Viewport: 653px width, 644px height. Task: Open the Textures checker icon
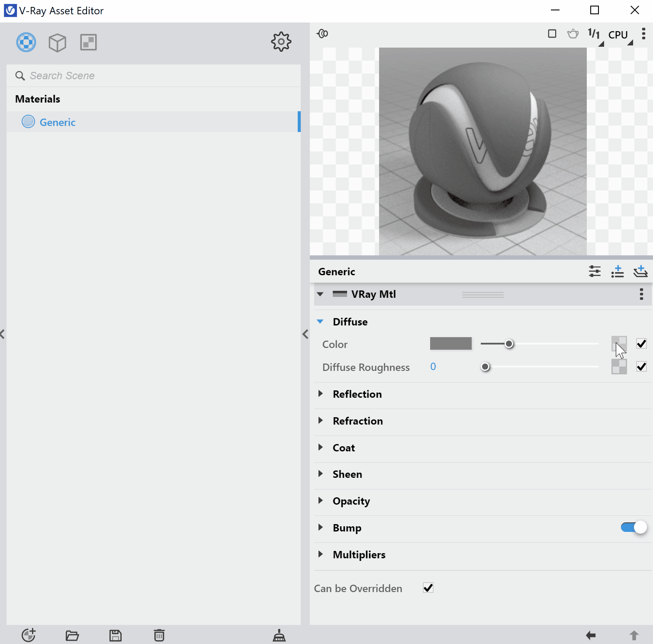pos(88,42)
